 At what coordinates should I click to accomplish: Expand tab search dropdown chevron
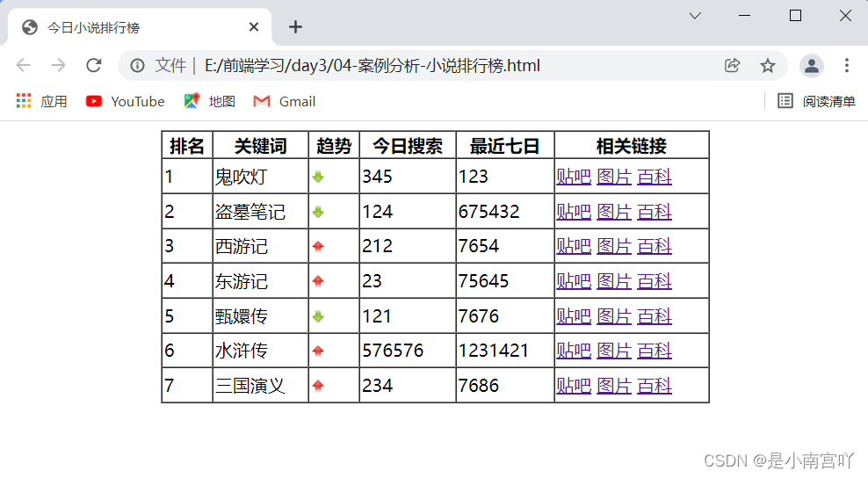(695, 16)
